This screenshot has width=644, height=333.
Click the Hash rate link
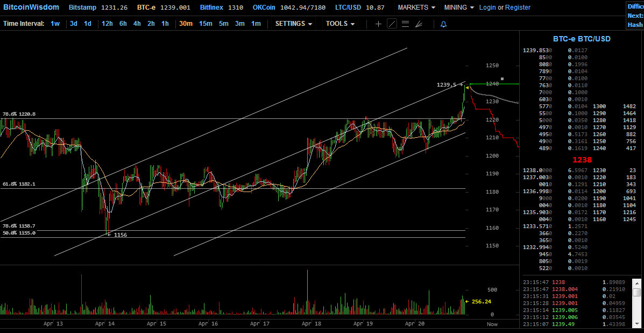635,25
